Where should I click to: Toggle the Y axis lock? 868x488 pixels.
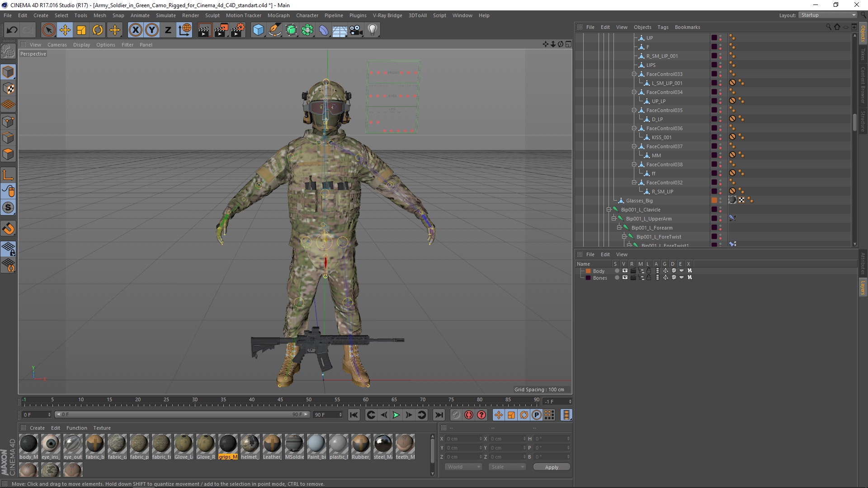click(152, 30)
